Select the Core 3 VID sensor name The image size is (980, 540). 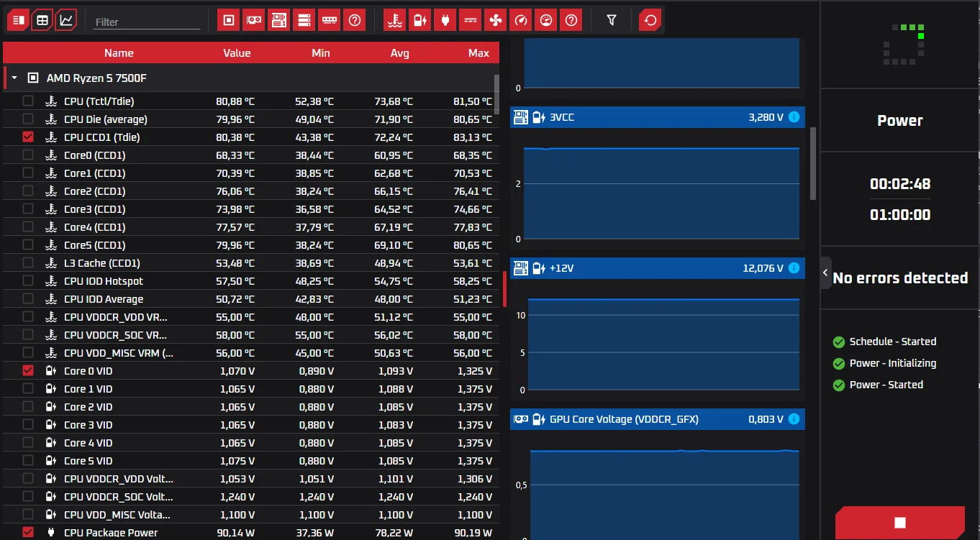click(x=89, y=425)
